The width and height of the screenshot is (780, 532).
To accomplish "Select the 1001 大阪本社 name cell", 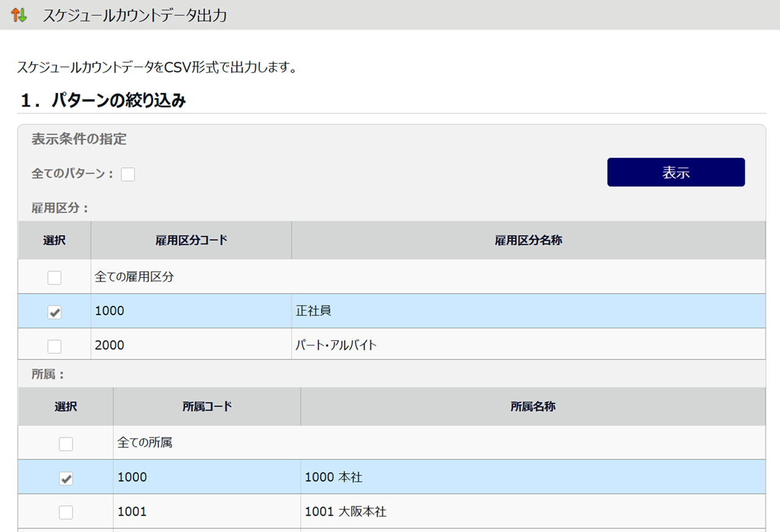I will pos(346,512).
